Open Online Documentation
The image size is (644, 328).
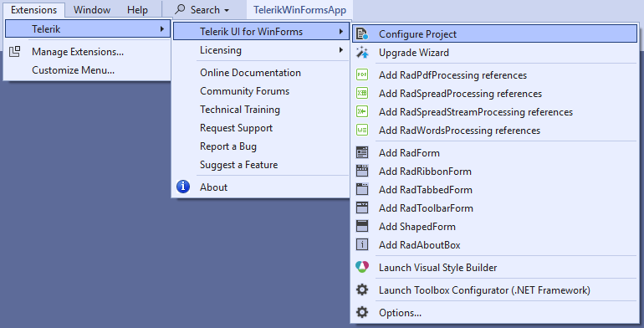261,72
